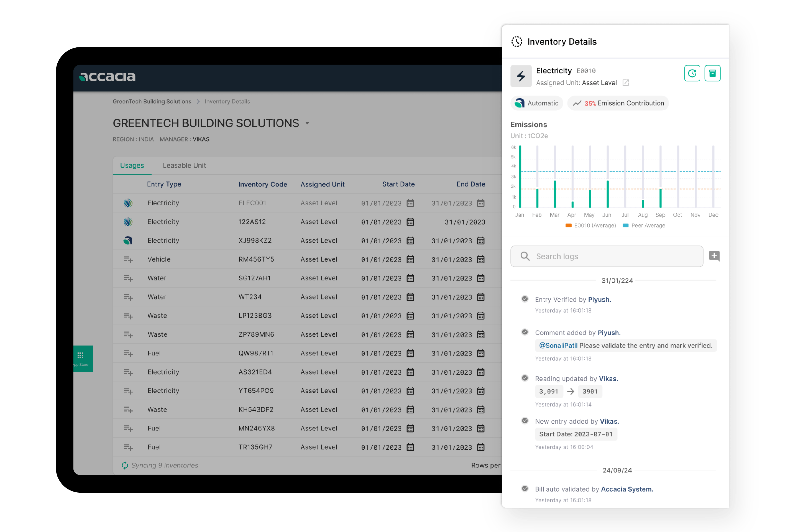Select inventory code ZP789MN6
The width and height of the screenshot is (798, 532).
pyautogui.click(x=256, y=334)
